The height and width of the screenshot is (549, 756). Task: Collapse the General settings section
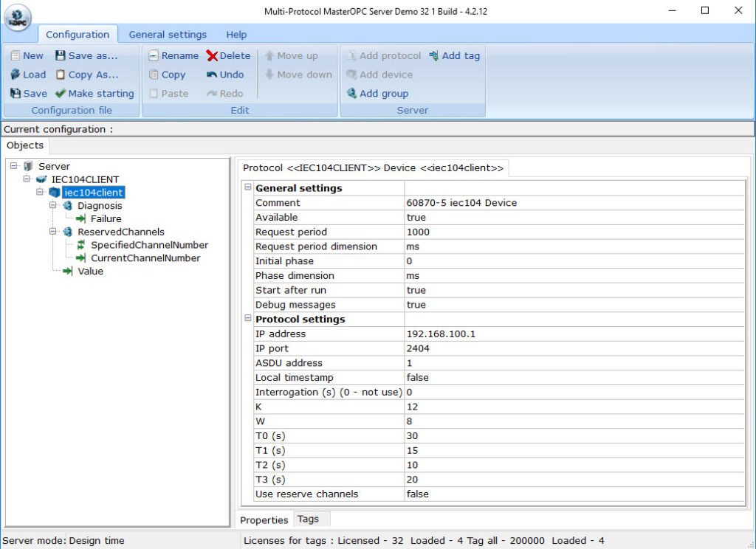coord(248,187)
